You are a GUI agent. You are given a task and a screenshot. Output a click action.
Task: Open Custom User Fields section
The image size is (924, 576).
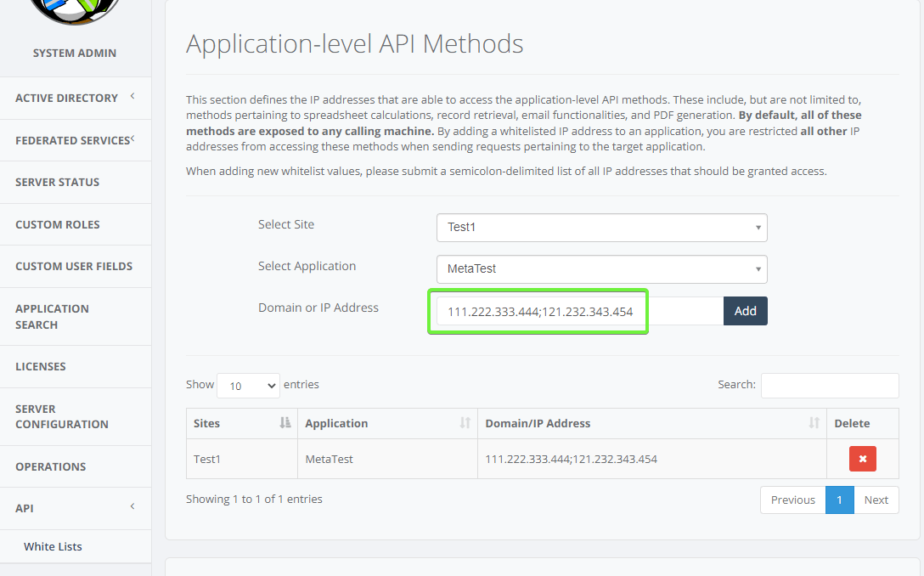coord(76,267)
